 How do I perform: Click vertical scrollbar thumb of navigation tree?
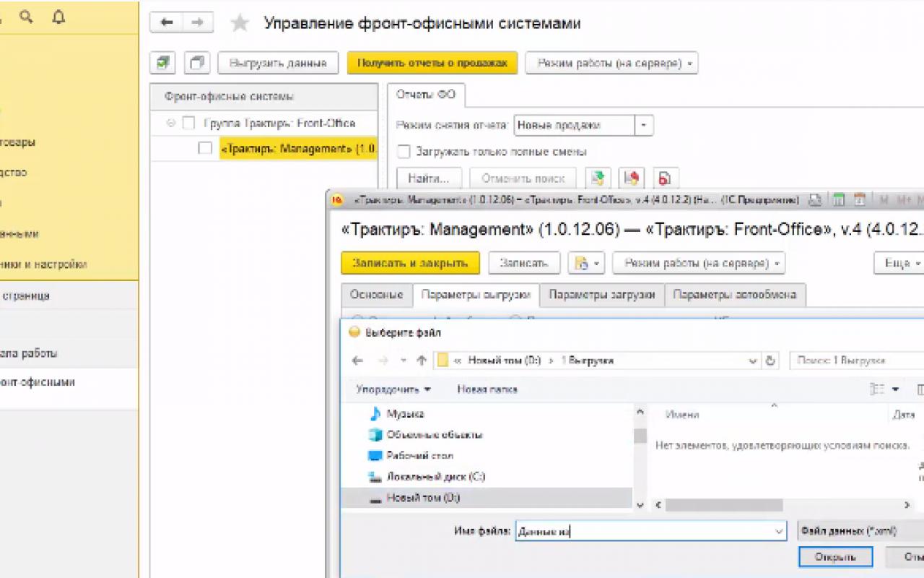point(640,435)
